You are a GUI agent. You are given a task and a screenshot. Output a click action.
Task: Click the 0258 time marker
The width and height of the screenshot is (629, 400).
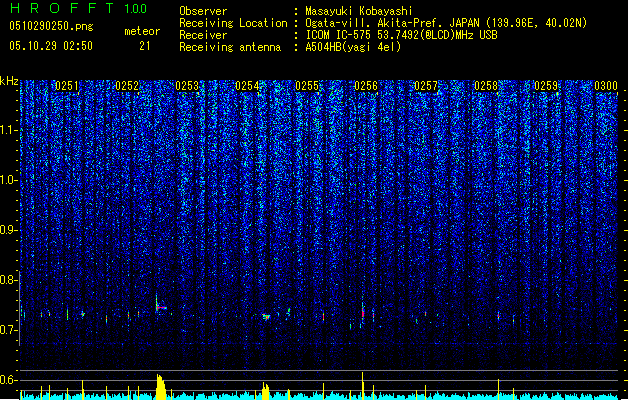486,86
